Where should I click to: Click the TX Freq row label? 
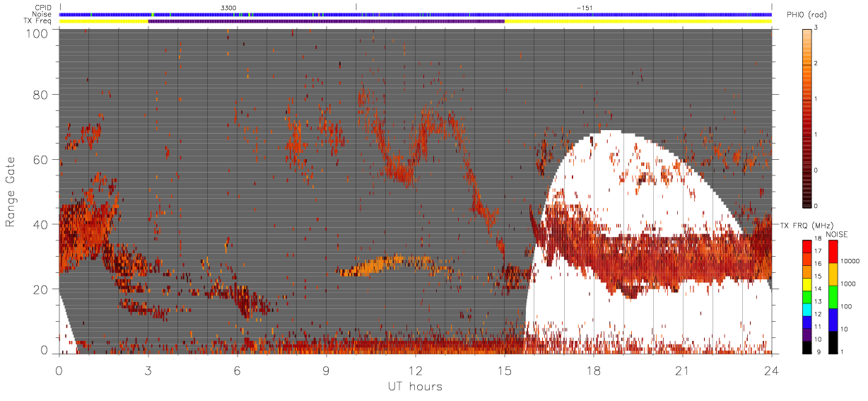[x=38, y=21]
